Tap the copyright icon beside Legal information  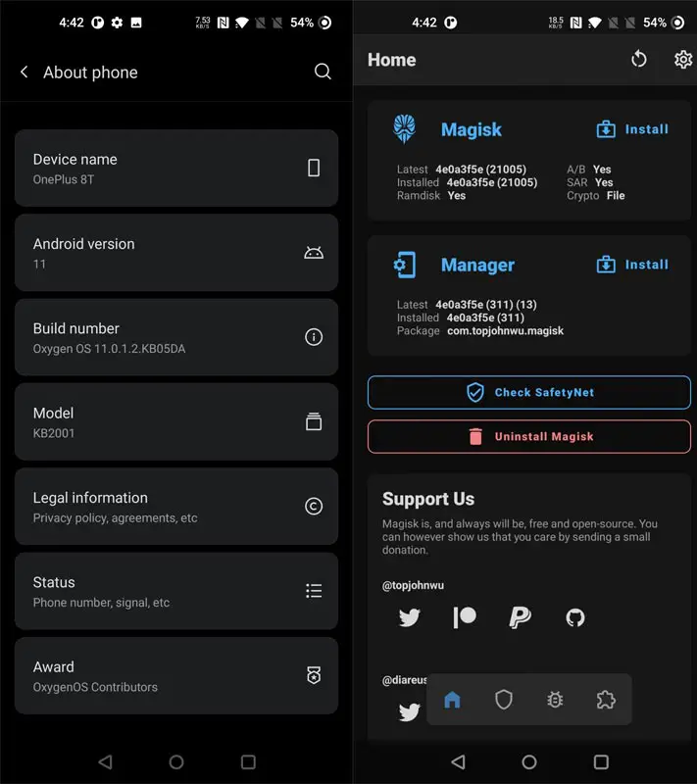pyautogui.click(x=314, y=506)
